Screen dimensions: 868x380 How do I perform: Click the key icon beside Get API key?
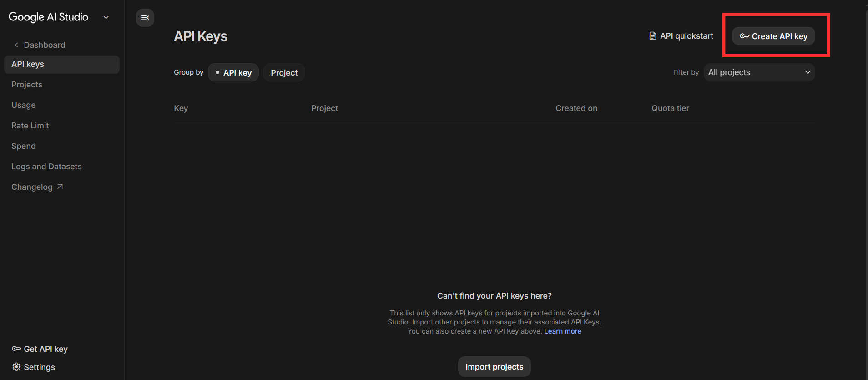tap(16, 349)
